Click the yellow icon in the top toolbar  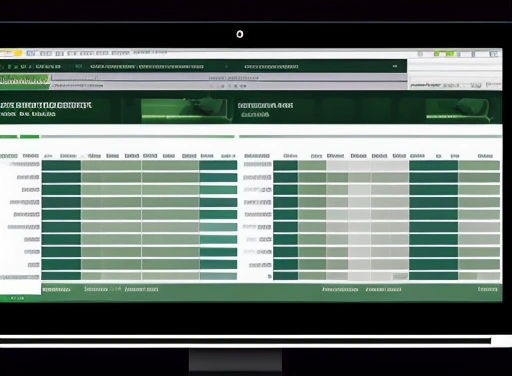(18, 53)
